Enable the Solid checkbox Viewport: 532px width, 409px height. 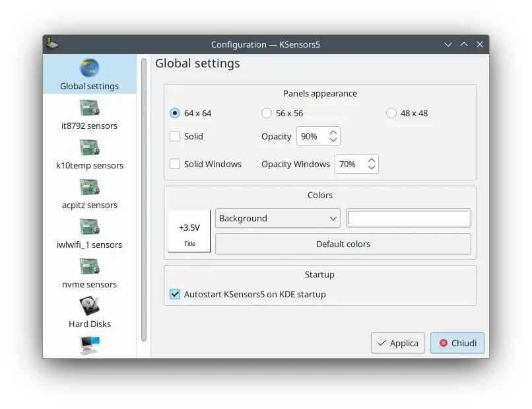175,136
